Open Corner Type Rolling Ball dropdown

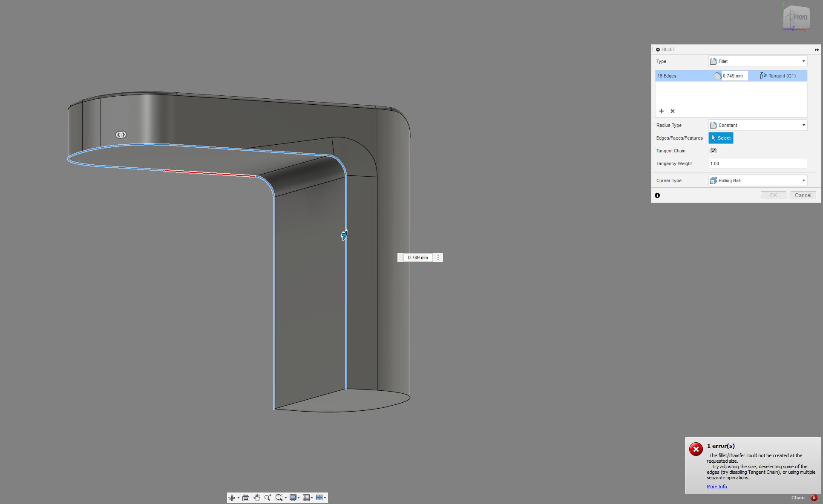(x=758, y=180)
